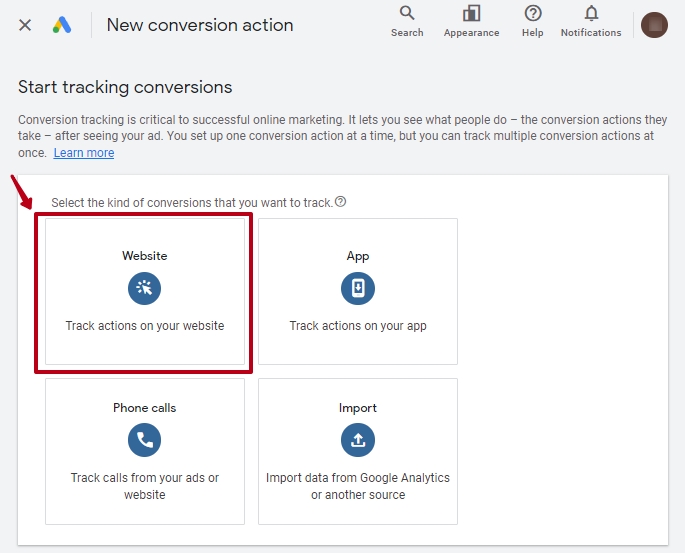Open the Help question mark icon

[533, 13]
